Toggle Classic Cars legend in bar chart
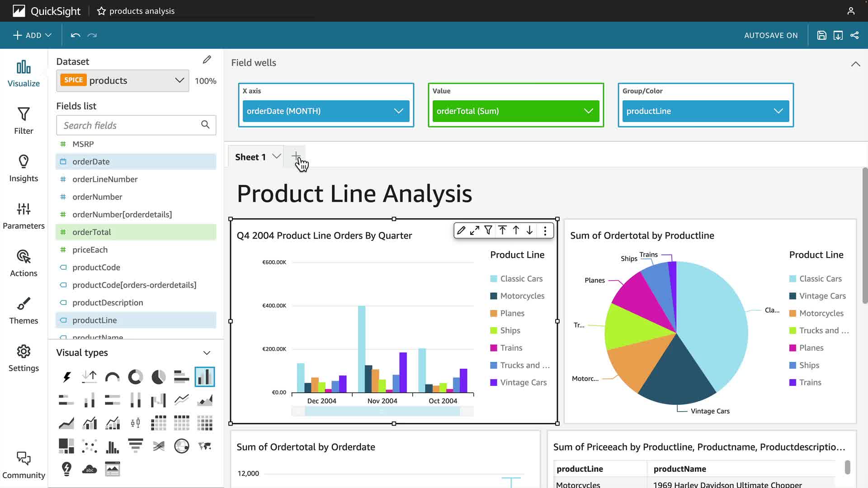The image size is (868, 488). [521, 279]
